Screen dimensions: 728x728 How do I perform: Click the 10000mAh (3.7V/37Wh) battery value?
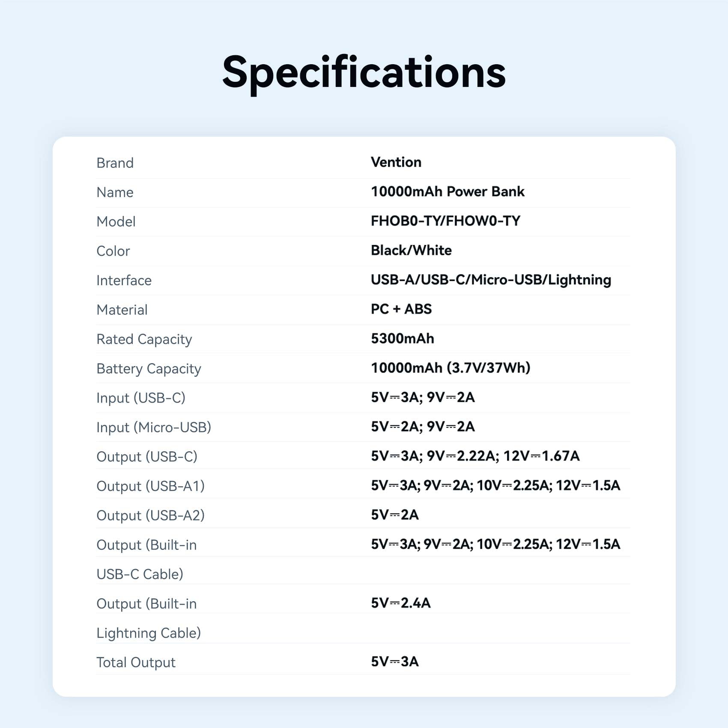click(x=451, y=368)
